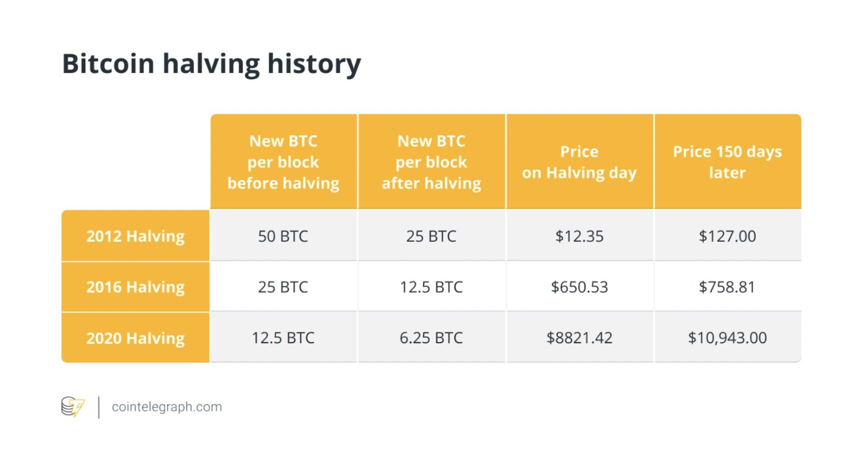Select the New BTC before halving header
868x461 pixels.
tap(283, 162)
